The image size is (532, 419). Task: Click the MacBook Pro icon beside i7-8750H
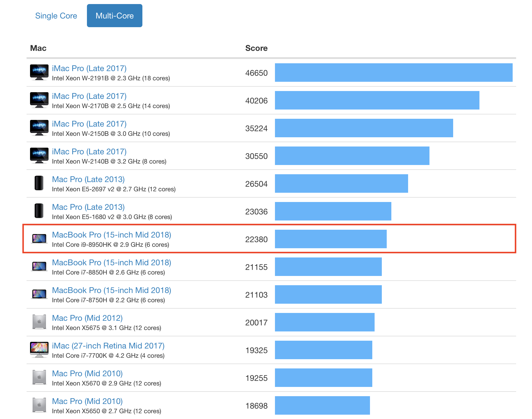point(39,294)
